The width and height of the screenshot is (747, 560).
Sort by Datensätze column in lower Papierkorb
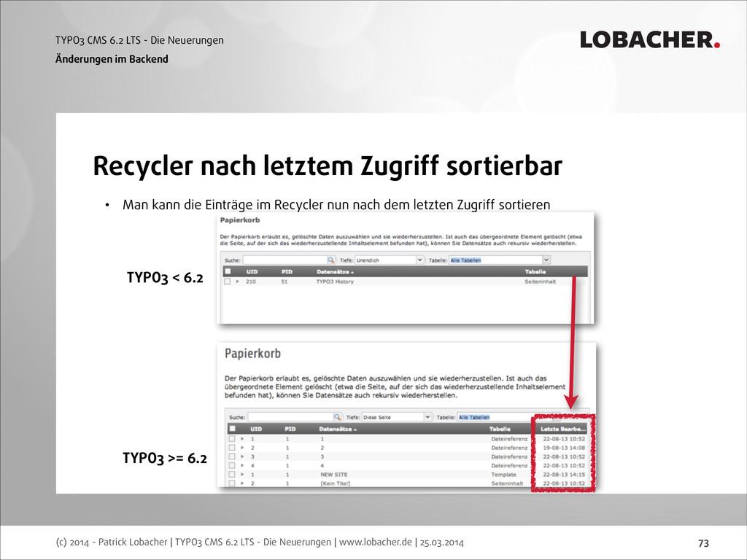point(338,429)
